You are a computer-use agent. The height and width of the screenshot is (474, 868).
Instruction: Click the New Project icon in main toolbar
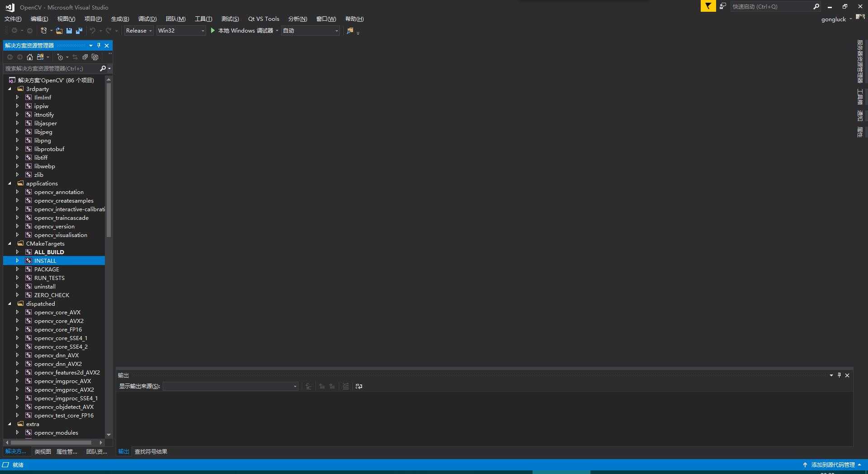43,31
